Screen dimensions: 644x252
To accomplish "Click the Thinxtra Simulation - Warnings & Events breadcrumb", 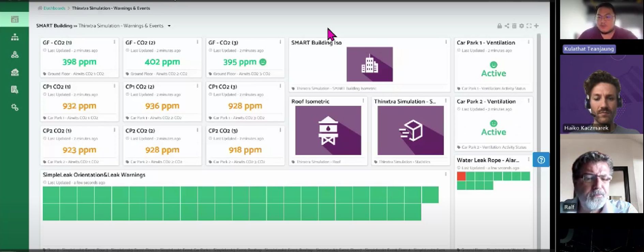I will click(x=111, y=8).
